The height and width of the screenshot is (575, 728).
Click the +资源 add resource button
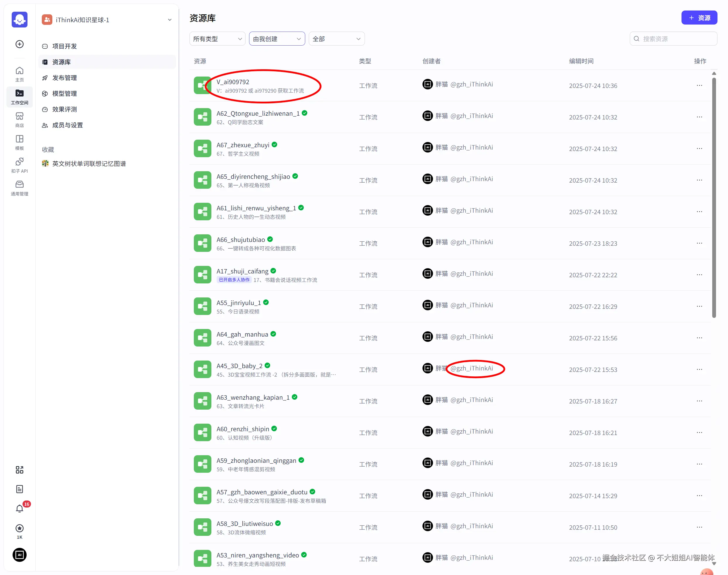point(699,18)
